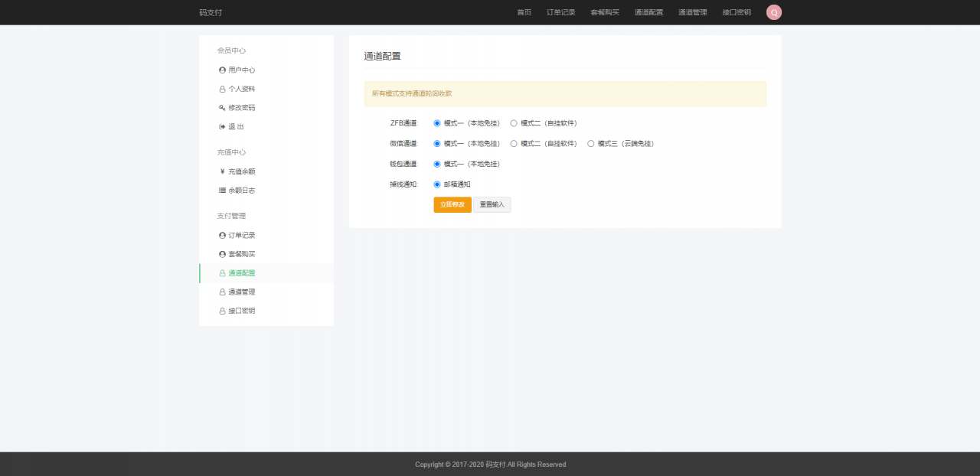Select the icon beside 通道管理 in sidebar
Image resolution: width=980 pixels, height=476 pixels.
pyautogui.click(x=221, y=292)
